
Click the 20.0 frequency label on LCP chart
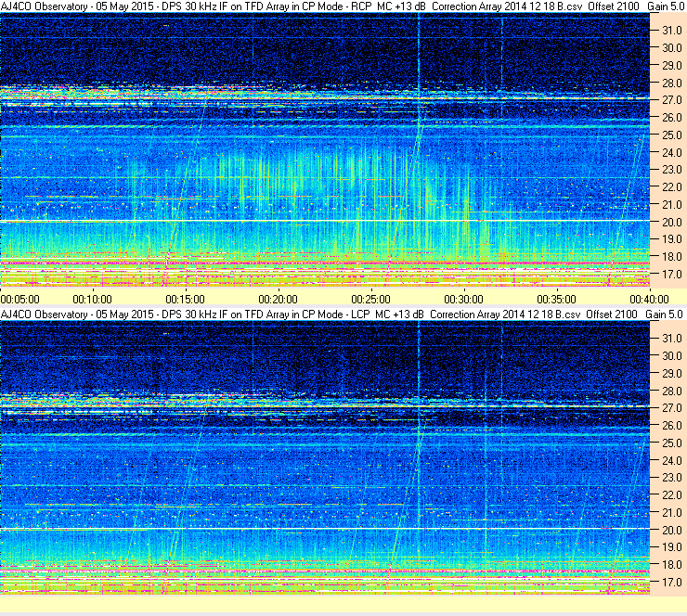point(672,531)
